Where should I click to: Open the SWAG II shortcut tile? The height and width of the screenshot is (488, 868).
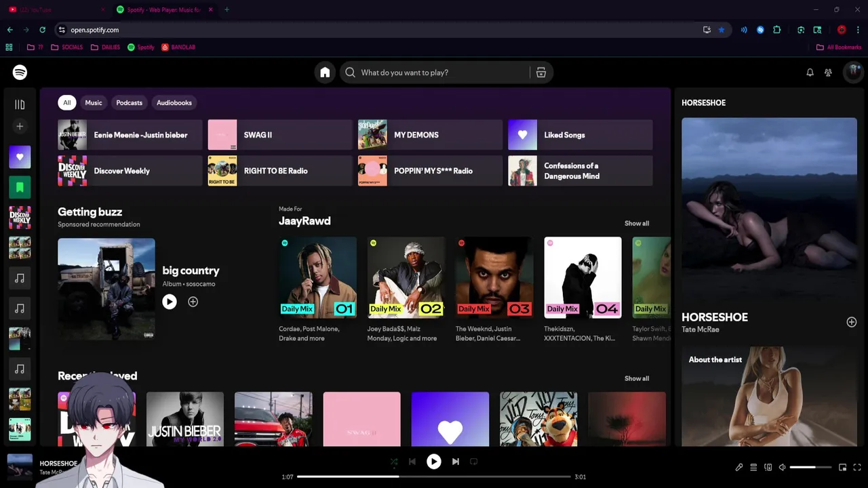click(280, 135)
